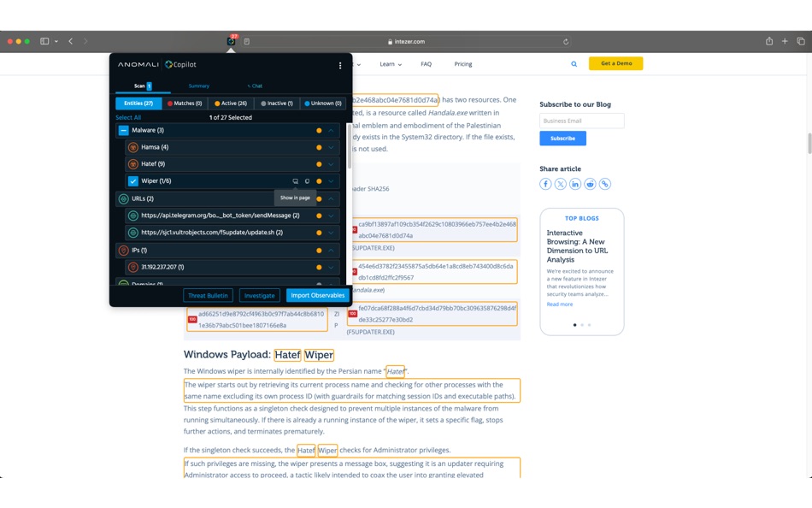Expand the Hamsa (4) row

(x=331, y=147)
